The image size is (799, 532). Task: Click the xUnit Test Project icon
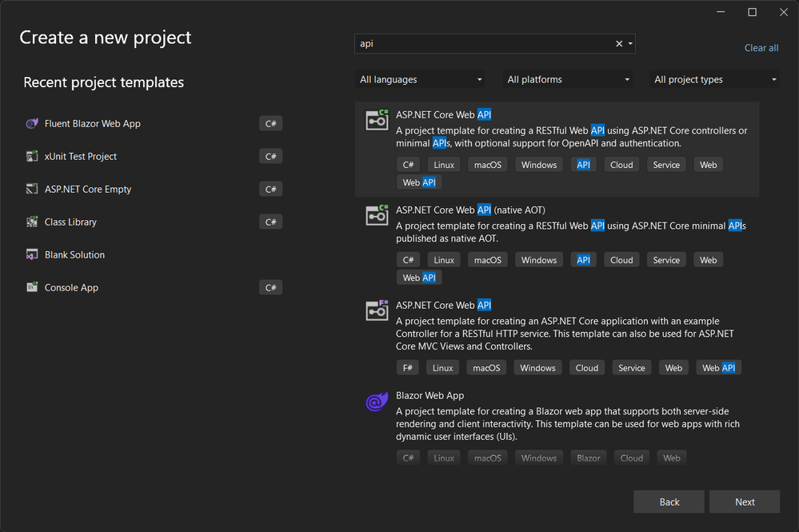click(x=32, y=157)
